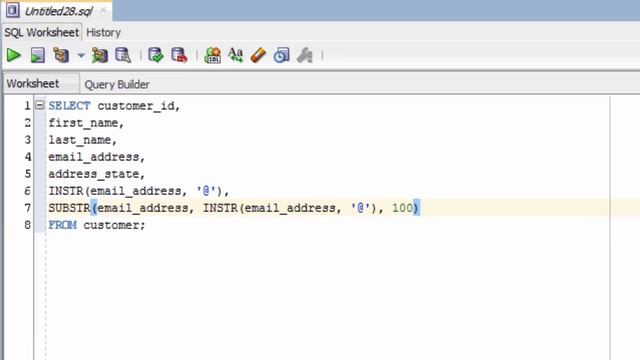Screen dimensions: 640x360
Task: Switch to the SQL Worksheet tab
Action: 42,32
